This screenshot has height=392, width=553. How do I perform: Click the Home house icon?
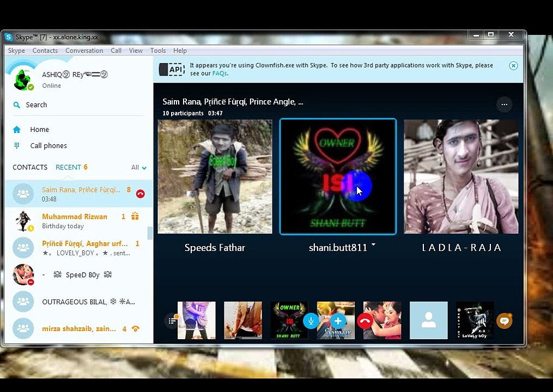16,130
